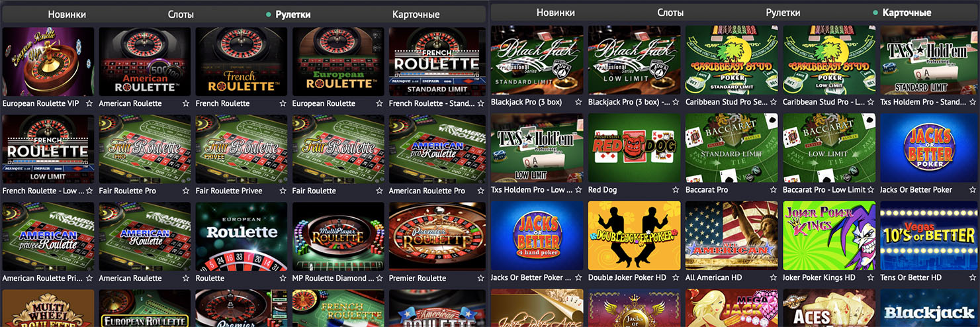Viewport: 980px width, 327px height.
Task: Favorite the Red Dog card game
Action: point(676,190)
